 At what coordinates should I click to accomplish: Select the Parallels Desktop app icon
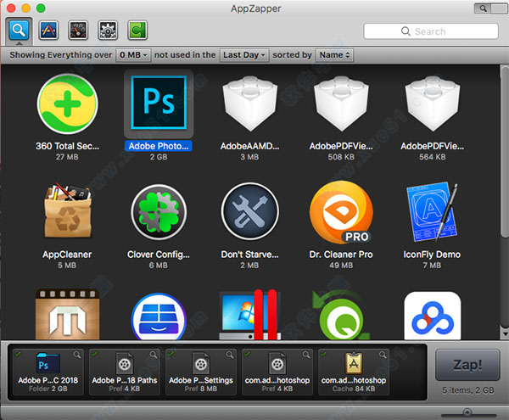pos(250,315)
